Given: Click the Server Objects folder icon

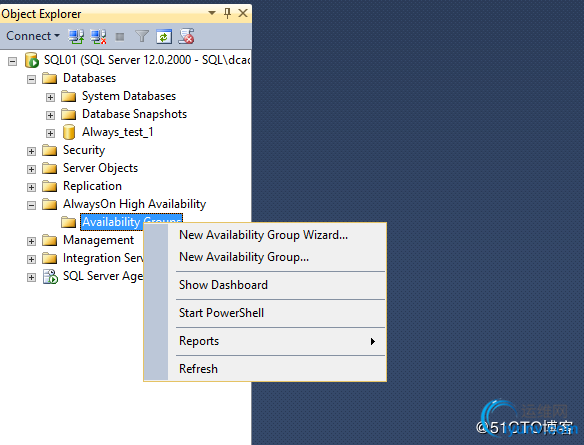Looking at the screenshot, I should point(50,168).
